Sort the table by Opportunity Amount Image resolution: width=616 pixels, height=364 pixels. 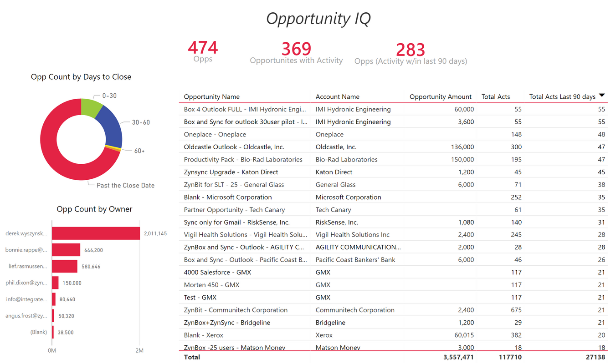click(x=440, y=96)
